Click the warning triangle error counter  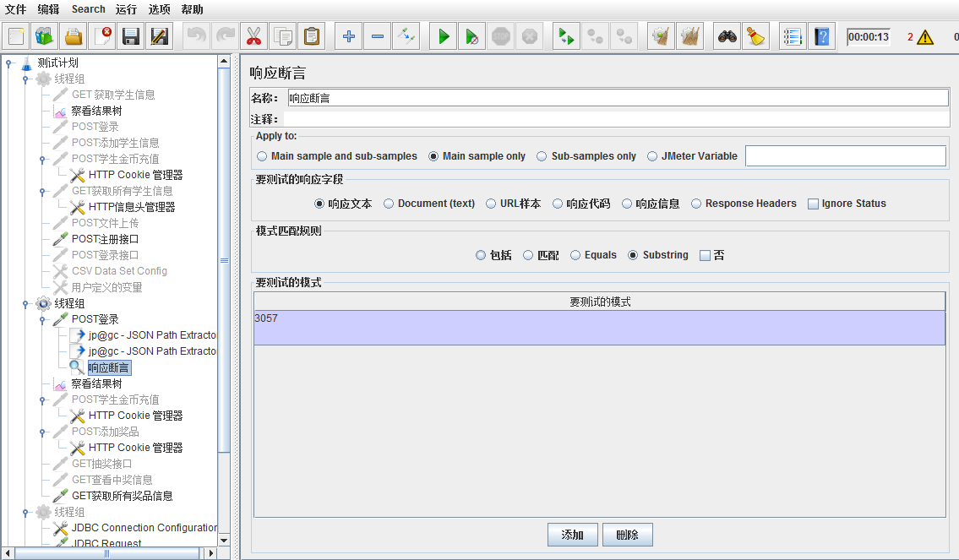pyautogui.click(x=925, y=37)
